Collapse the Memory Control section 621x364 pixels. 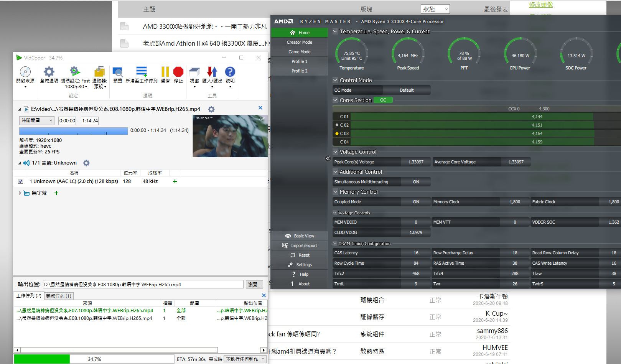point(335,192)
